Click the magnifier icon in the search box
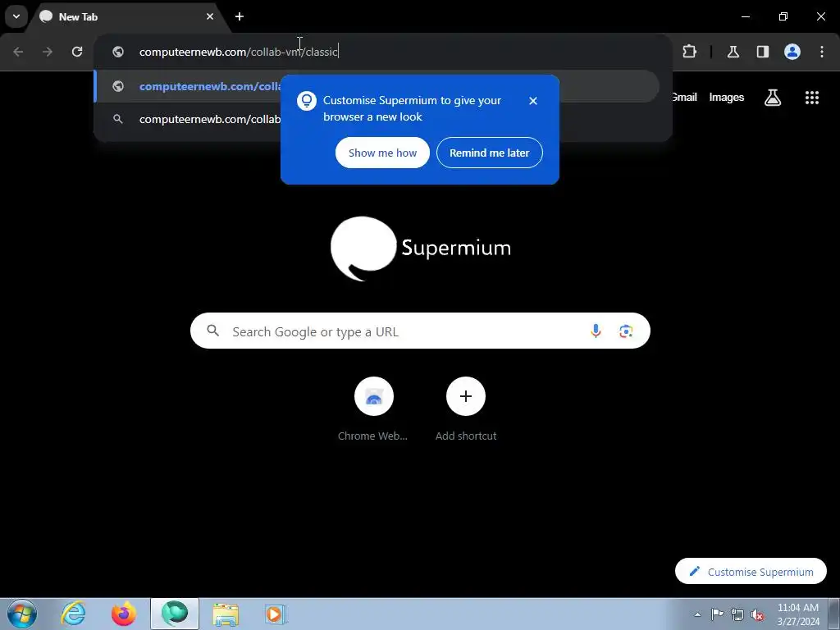The image size is (840, 630). [212, 331]
